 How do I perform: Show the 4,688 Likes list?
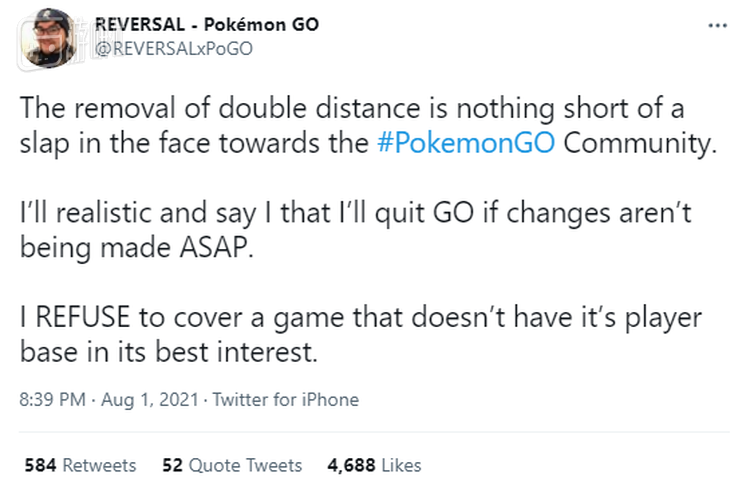[374, 465]
